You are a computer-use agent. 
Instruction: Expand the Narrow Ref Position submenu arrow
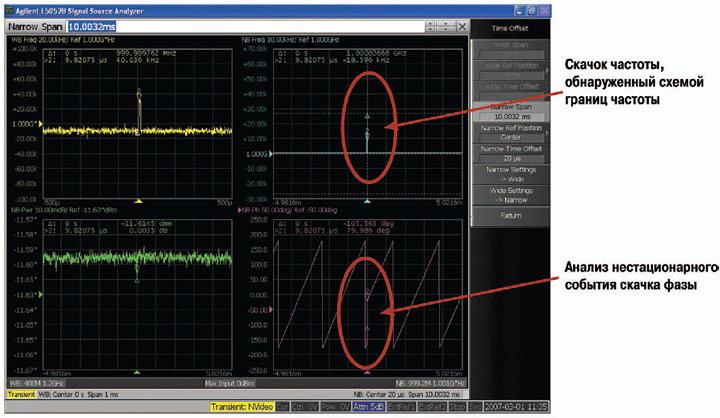tap(546, 132)
